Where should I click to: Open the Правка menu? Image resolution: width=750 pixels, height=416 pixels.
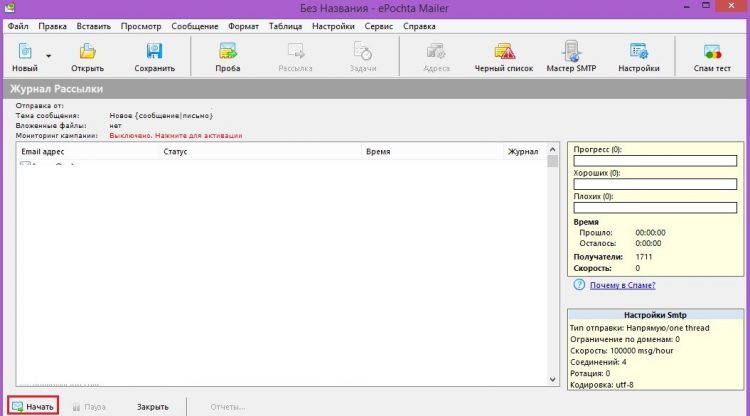click(53, 26)
